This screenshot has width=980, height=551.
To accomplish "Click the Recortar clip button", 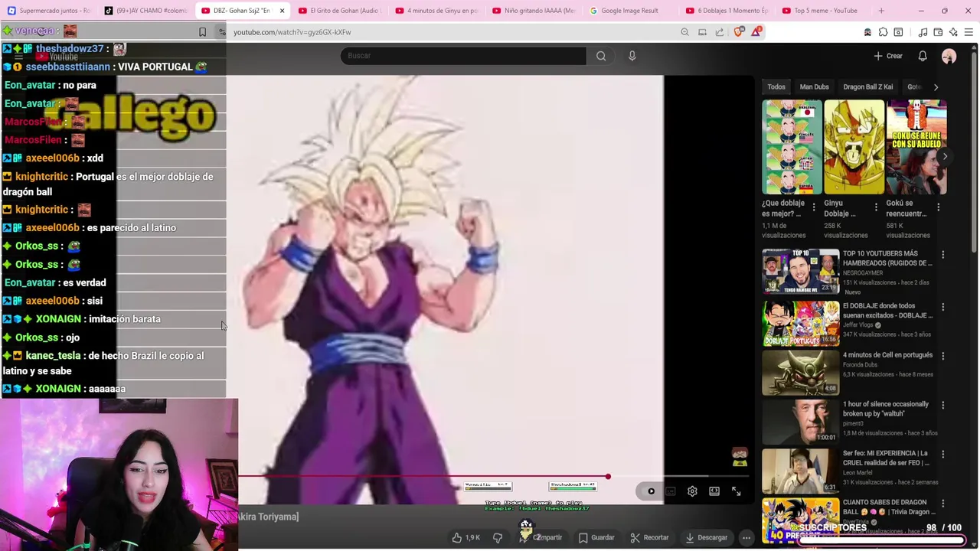I will (x=649, y=538).
